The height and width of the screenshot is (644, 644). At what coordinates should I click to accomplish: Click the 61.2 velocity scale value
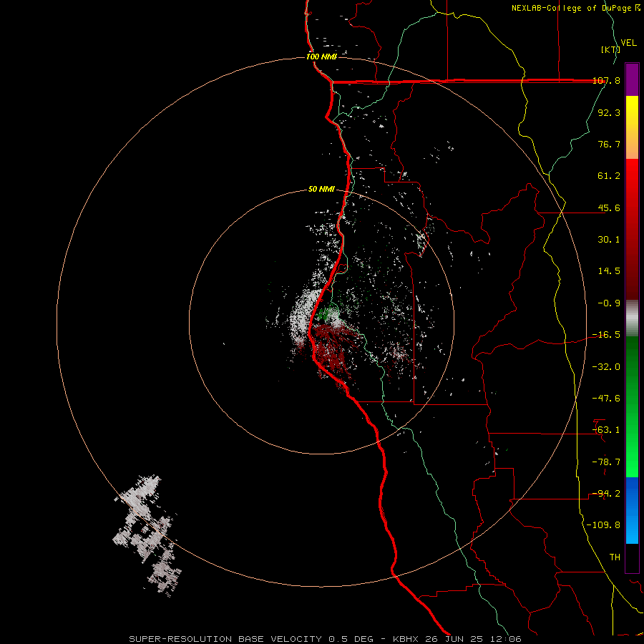(x=609, y=176)
